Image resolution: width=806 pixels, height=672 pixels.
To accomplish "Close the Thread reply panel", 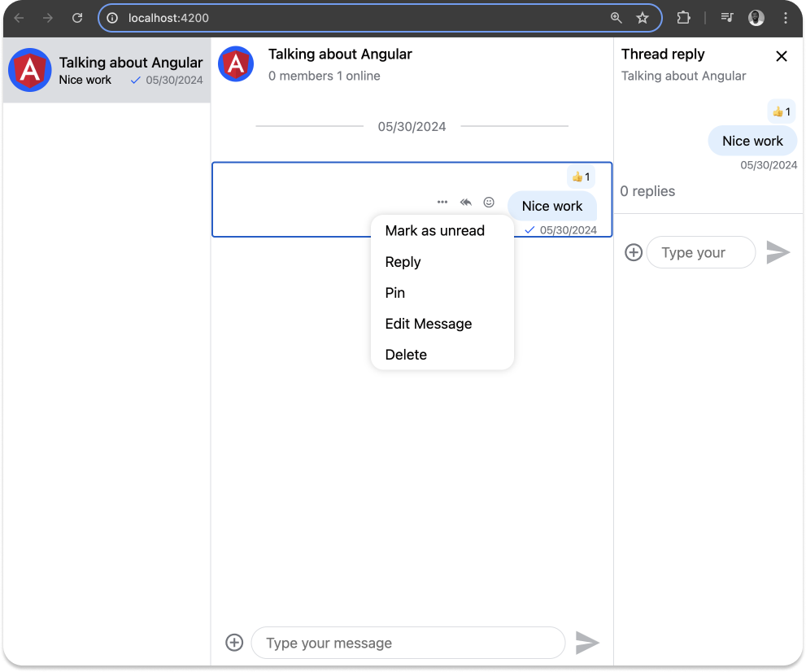I will (x=782, y=56).
